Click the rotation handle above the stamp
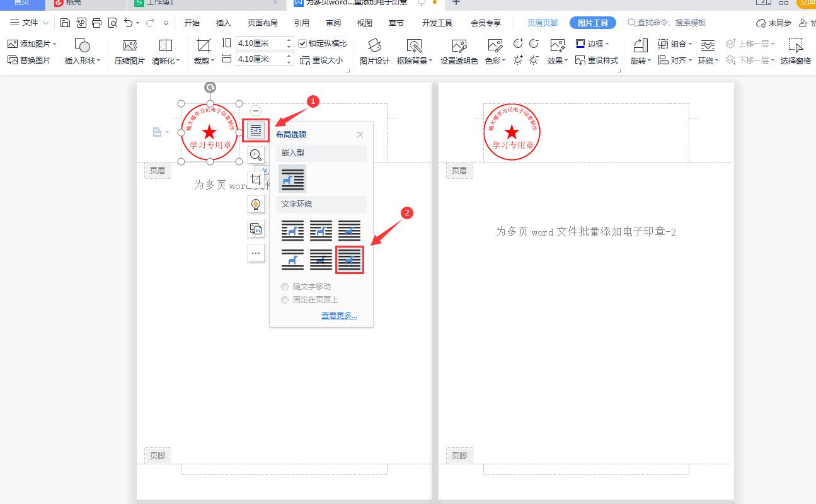 coord(210,88)
